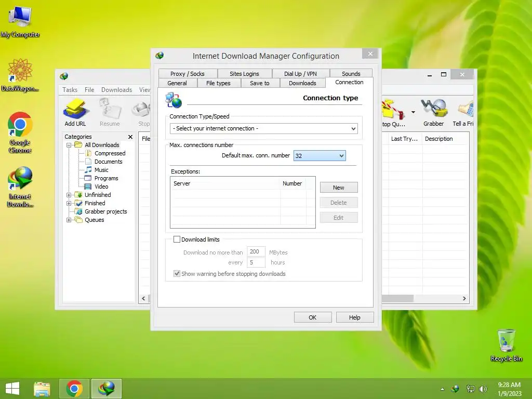Open the Tasks menu in IDM

70,89
